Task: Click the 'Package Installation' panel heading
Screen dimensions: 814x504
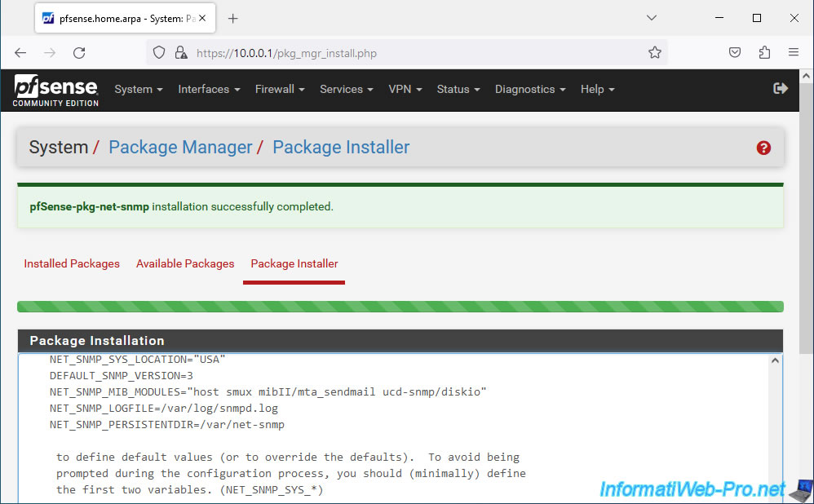Action: click(x=97, y=341)
